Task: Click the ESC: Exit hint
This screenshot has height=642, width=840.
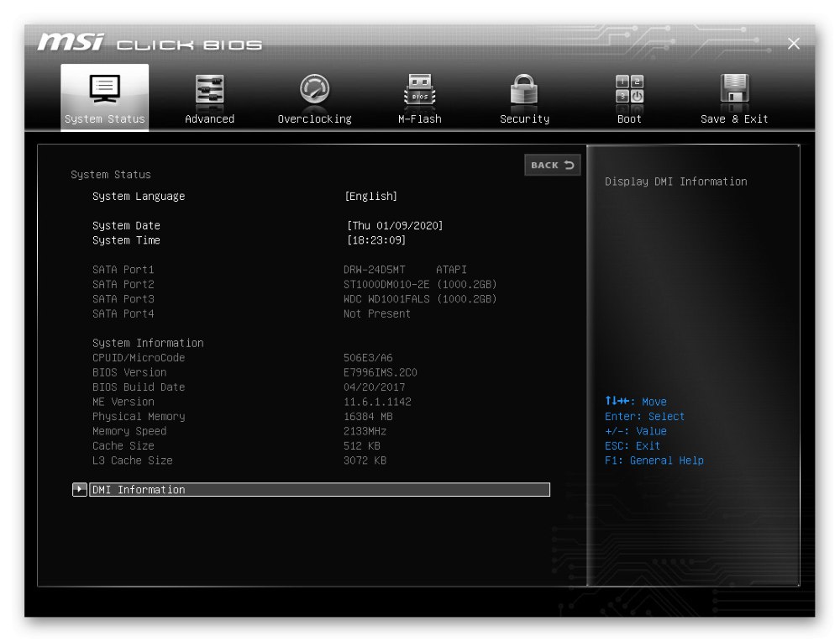Action: [x=633, y=445]
